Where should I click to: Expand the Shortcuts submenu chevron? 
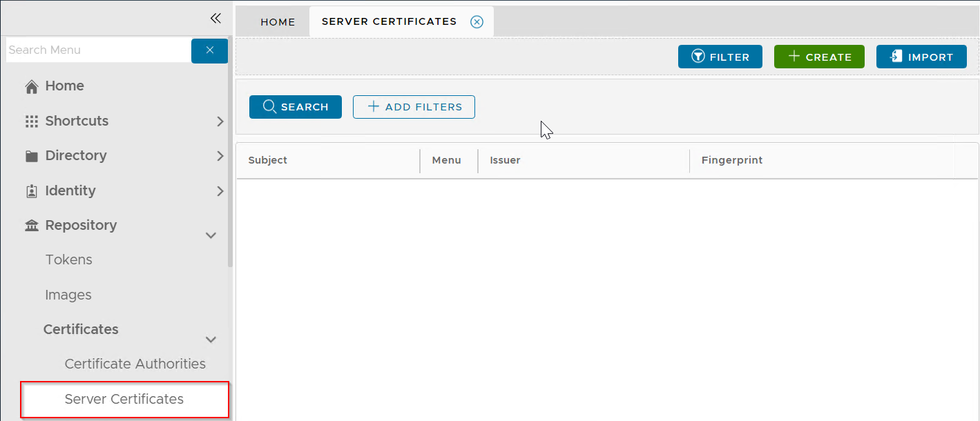point(220,121)
